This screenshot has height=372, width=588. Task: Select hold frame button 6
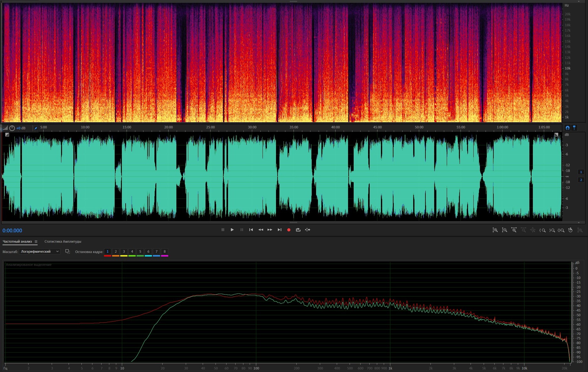pos(148,251)
